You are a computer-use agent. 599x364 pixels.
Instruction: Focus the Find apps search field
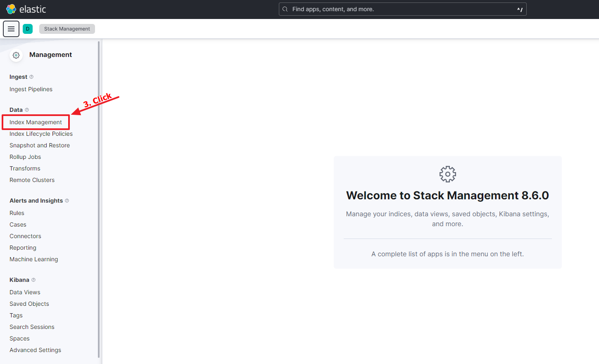[x=403, y=9]
